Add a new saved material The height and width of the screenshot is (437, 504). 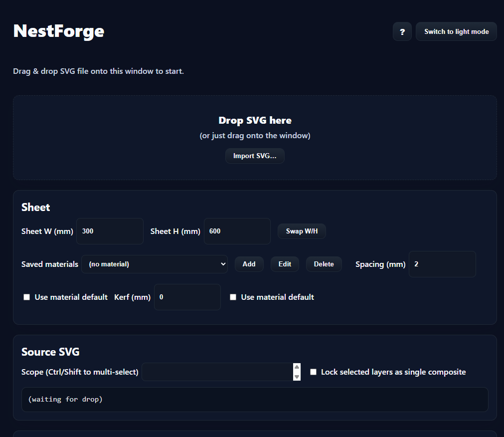coord(249,264)
